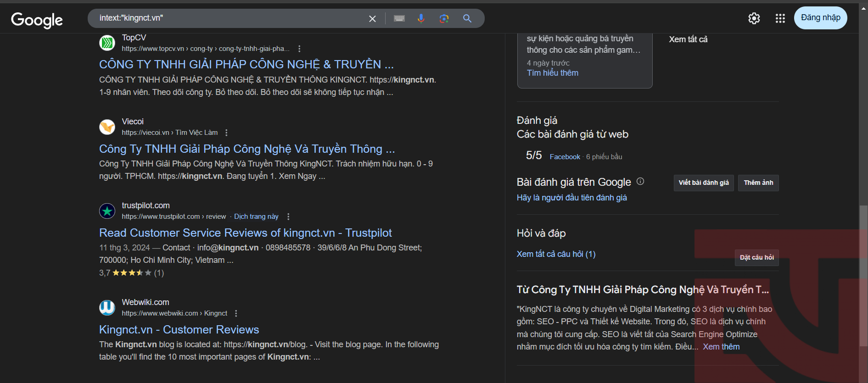This screenshot has width=868, height=383.
Task: Click the 5/5 rating score
Action: [x=534, y=155]
